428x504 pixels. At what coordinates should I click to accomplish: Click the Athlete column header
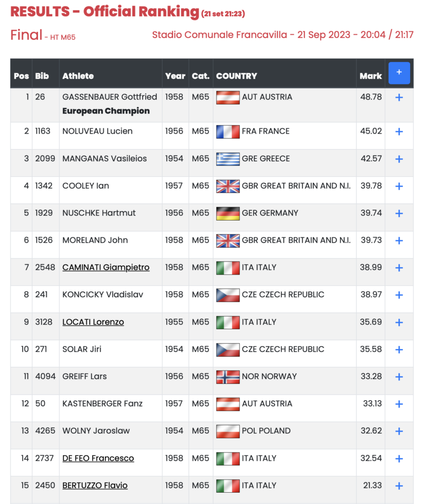78,76
